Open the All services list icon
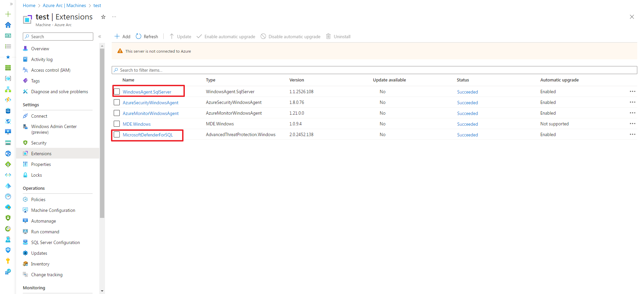644x294 pixels. click(8, 46)
